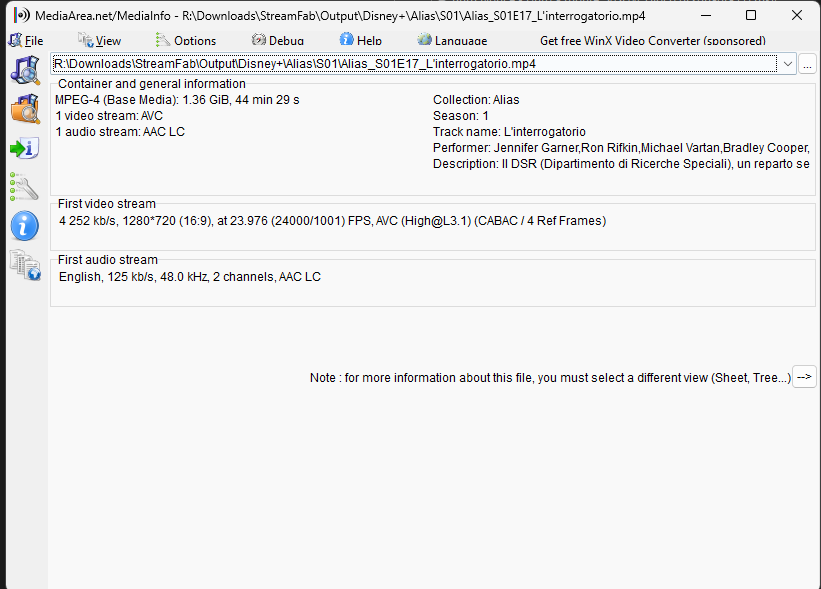Open the Language menu
Screen dimensions: 821x589
click(x=452, y=40)
